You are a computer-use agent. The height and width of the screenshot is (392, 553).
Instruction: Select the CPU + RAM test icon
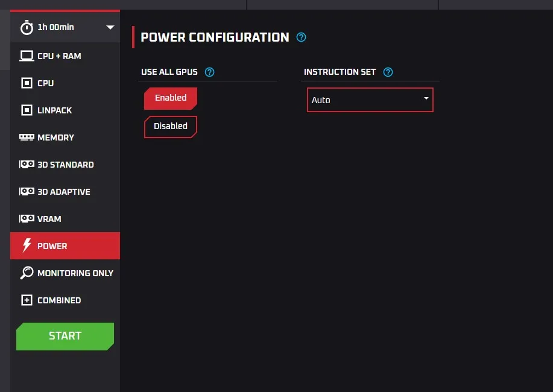(27, 55)
